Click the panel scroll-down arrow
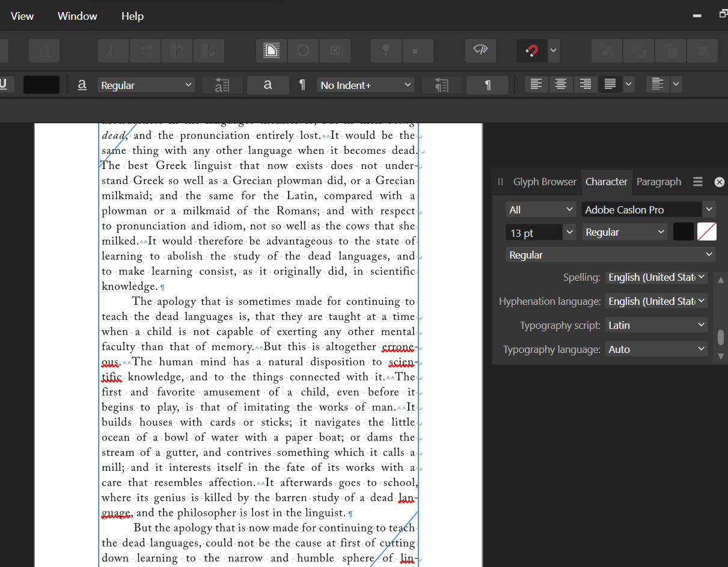The width and height of the screenshot is (728, 567). pyautogui.click(x=721, y=357)
